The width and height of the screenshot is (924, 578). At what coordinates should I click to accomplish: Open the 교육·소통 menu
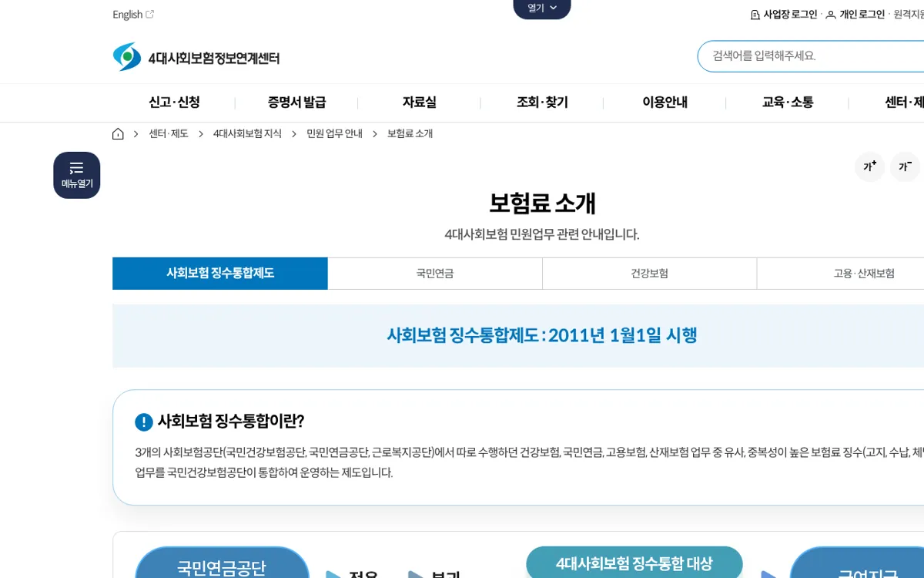click(x=787, y=102)
